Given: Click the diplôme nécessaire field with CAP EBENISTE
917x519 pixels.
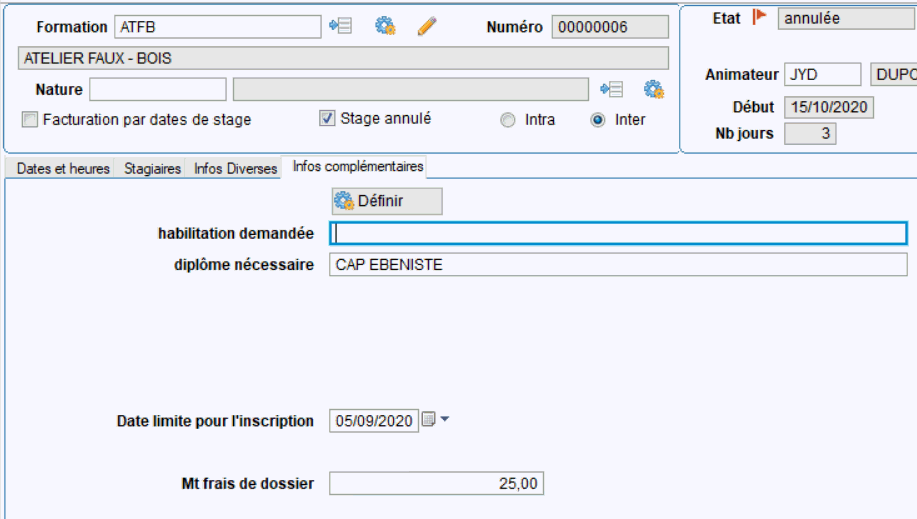Looking at the screenshot, I should tap(618, 264).
